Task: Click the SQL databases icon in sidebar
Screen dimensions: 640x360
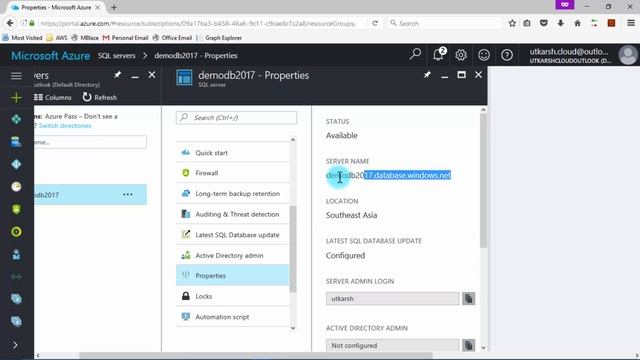Action: coord(16,142)
